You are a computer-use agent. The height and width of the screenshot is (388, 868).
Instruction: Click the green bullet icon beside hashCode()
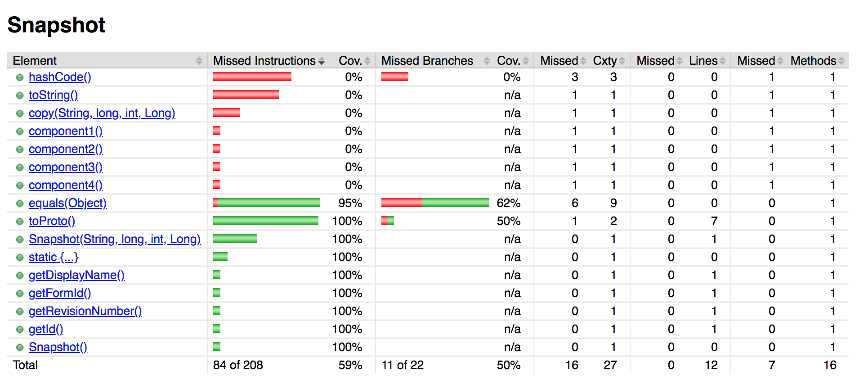click(19, 77)
